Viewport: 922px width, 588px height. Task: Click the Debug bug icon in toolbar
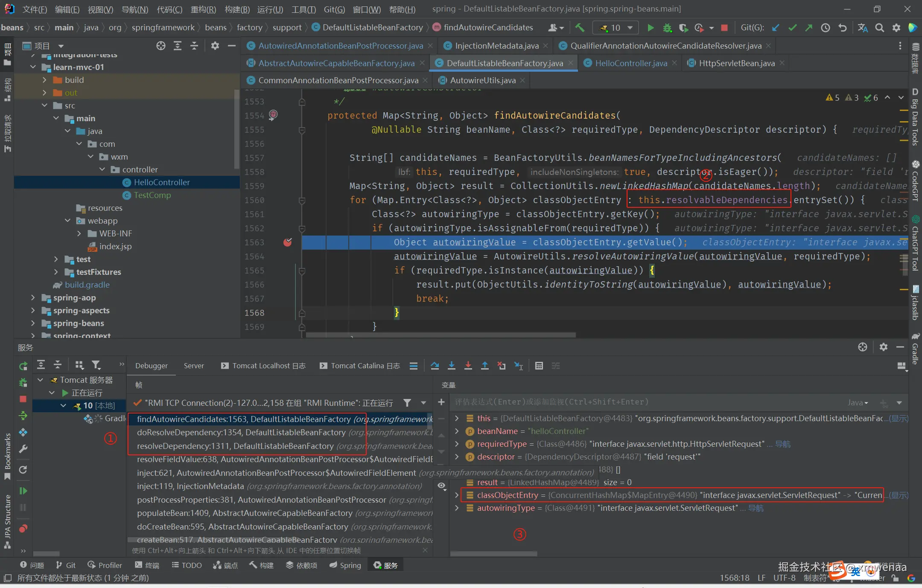[x=667, y=28]
